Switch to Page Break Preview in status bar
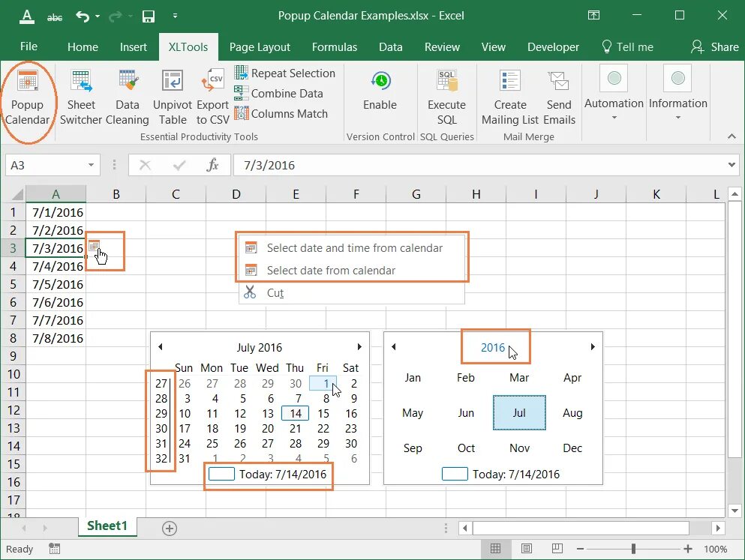This screenshot has width=745, height=560. point(557,549)
